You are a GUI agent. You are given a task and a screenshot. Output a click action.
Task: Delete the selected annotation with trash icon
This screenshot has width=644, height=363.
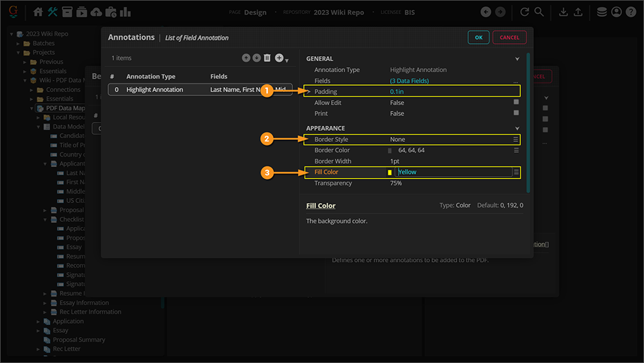point(267,58)
